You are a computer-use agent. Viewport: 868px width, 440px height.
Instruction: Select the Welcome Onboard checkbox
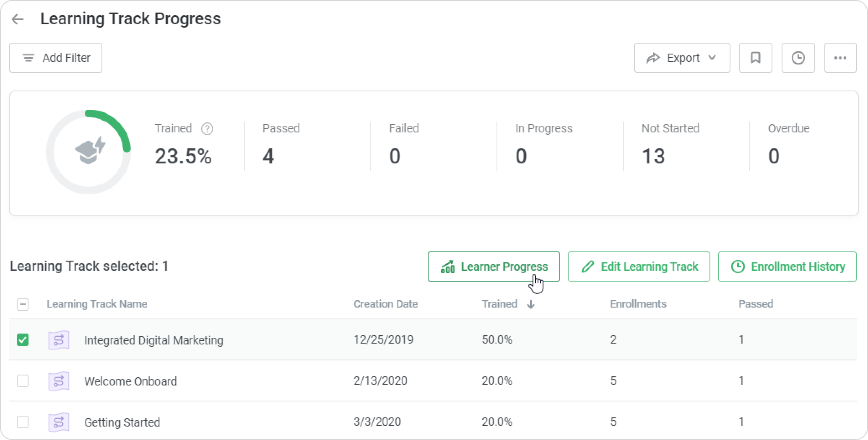[x=23, y=381]
